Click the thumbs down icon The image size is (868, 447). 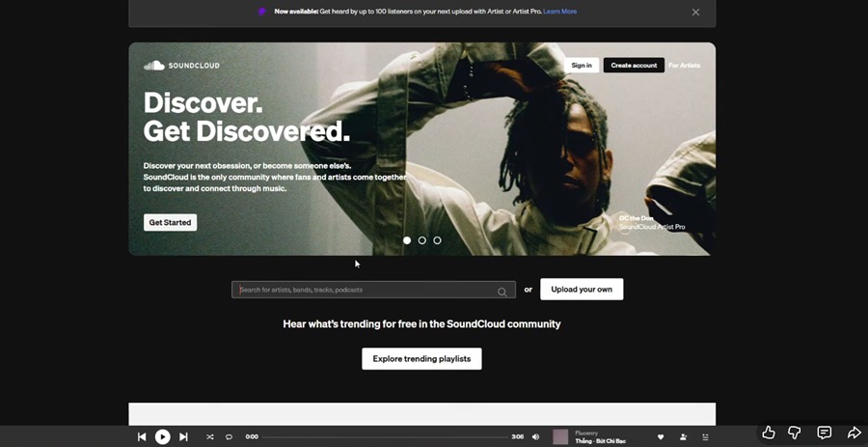click(x=795, y=433)
